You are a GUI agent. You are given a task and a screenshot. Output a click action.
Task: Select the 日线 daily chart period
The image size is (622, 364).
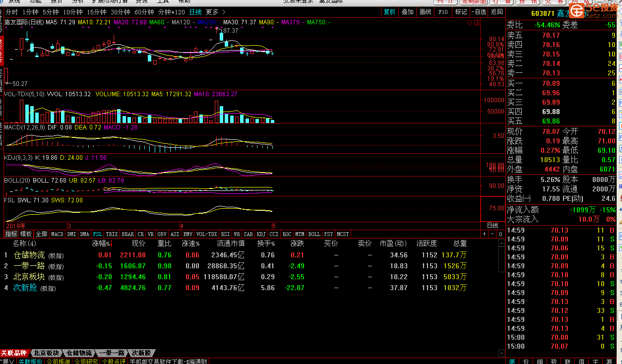(x=195, y=12)
